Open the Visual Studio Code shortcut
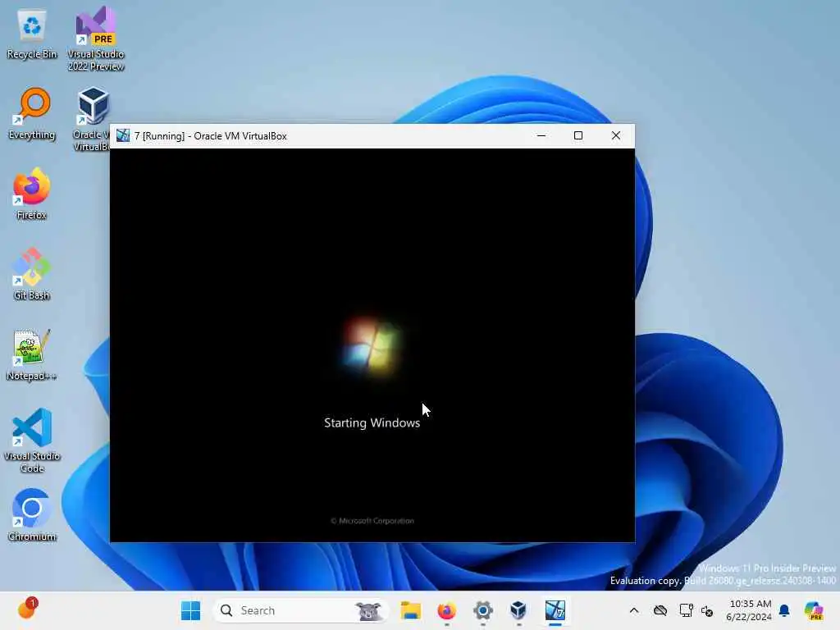 32,441
